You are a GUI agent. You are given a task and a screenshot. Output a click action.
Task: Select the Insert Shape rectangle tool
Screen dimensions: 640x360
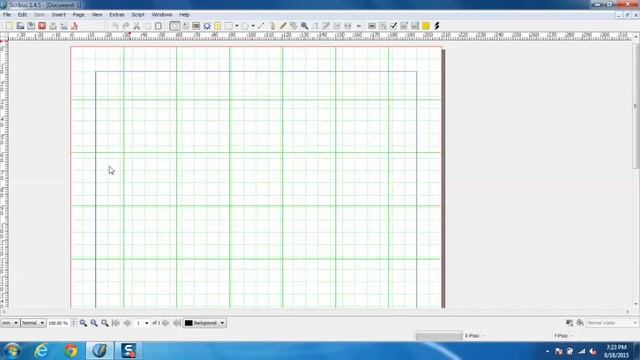pos(229,26)
